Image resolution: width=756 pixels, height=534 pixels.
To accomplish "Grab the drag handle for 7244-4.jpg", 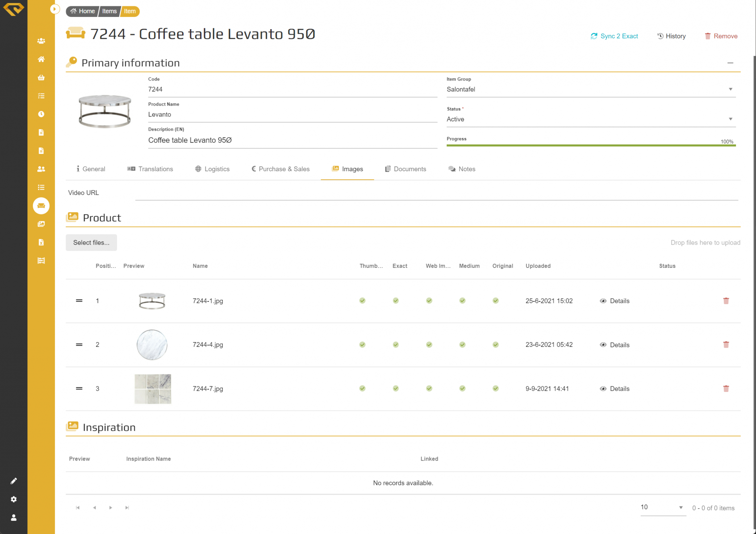I will [x=79, y=345].
